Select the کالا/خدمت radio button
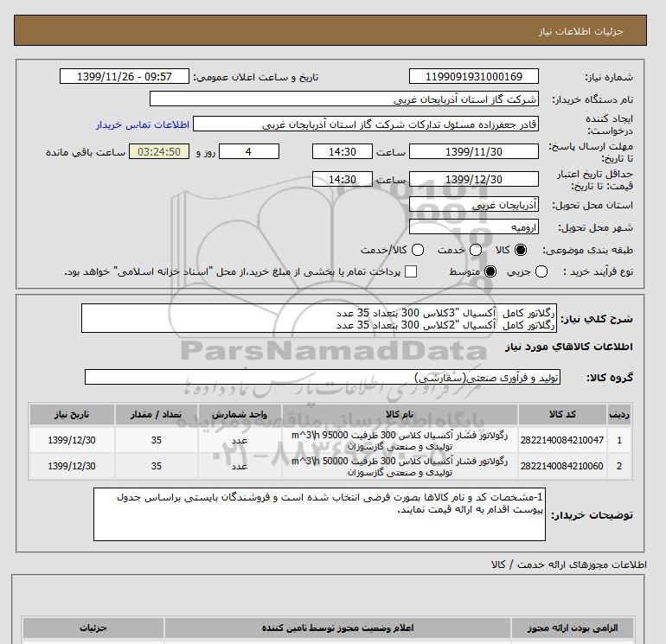The height and width of the screenshot is (644, 666). 418,250
